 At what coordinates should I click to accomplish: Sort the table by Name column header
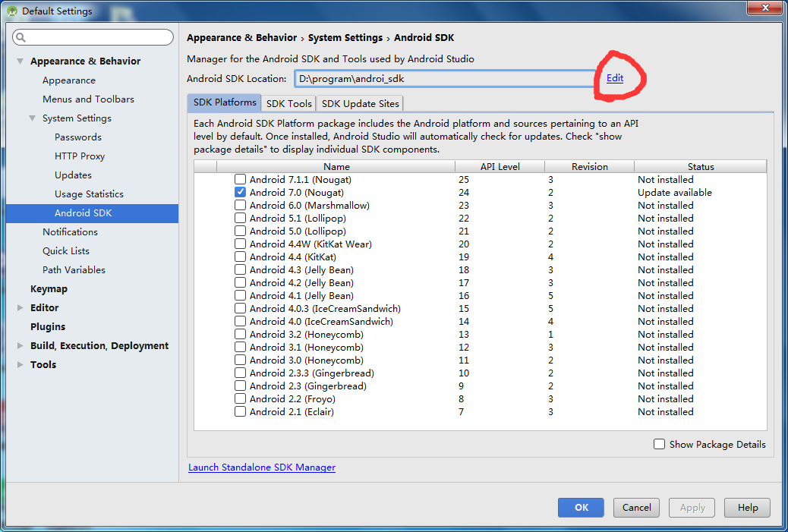[336, 167]
